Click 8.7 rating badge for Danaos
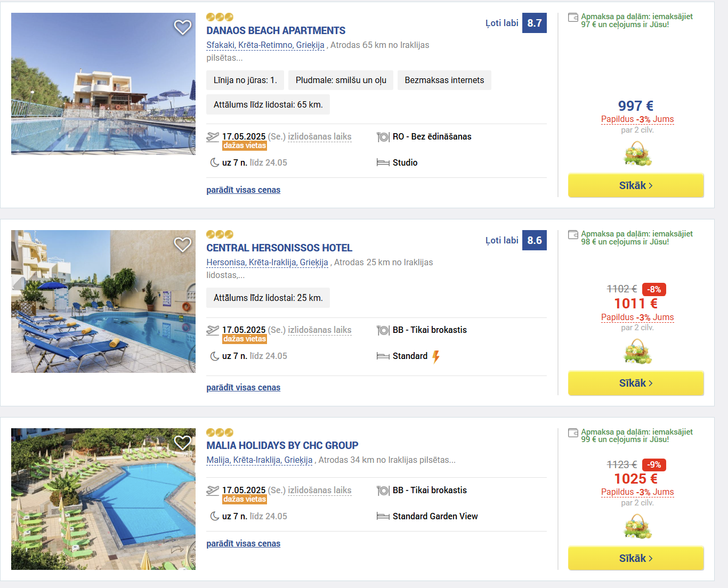 click(x=535, y=23)
